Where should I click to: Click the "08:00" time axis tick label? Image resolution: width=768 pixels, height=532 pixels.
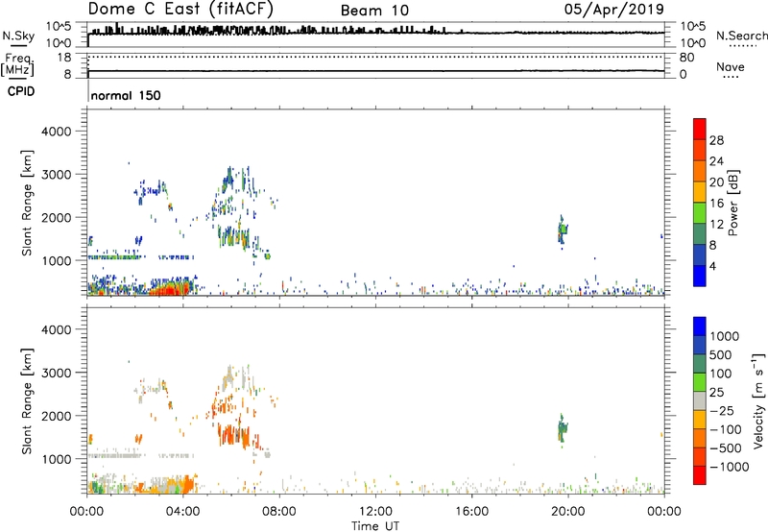pos(279,512)
